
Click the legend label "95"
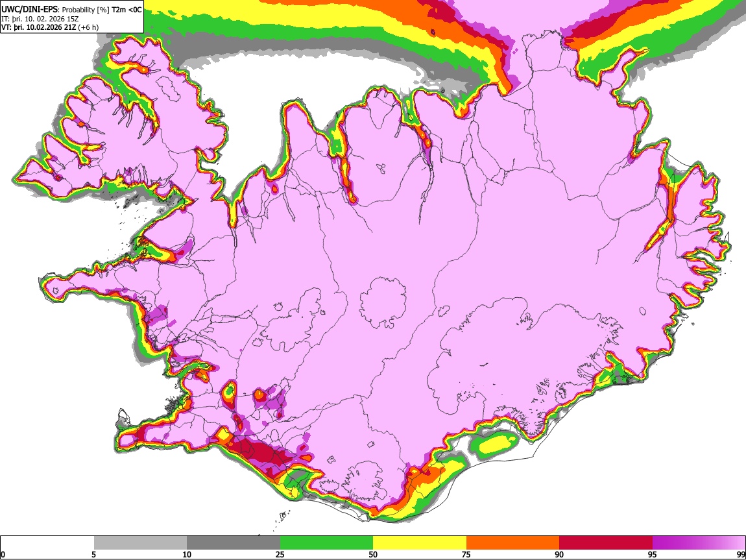pyautogui.click(x=653, y=555)
